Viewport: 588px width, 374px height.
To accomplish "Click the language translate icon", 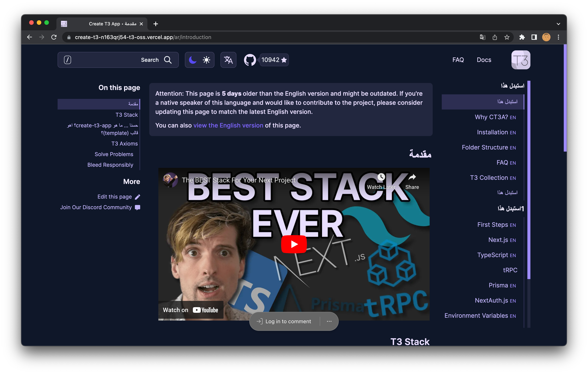I will 228,60.
